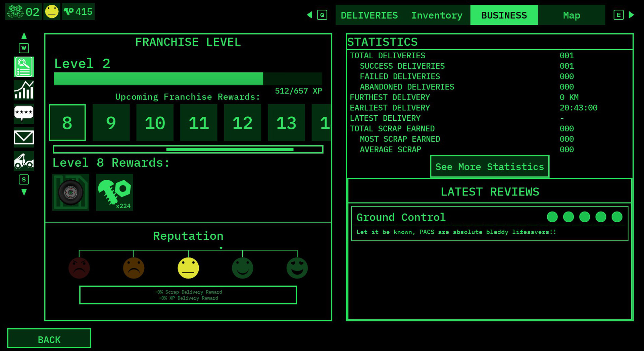Open the star reviews speech bubble icon

pos(23,114)
